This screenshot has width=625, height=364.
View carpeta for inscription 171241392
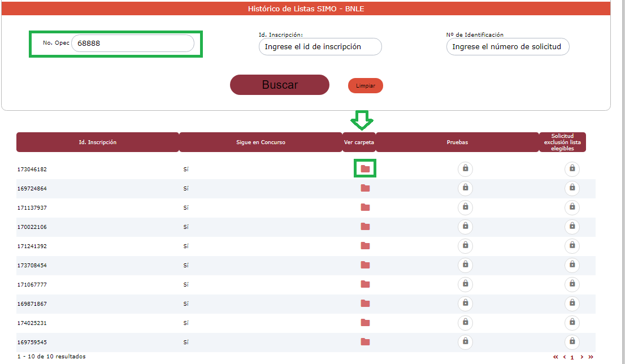pyautogui.click(x=365, y=246)
